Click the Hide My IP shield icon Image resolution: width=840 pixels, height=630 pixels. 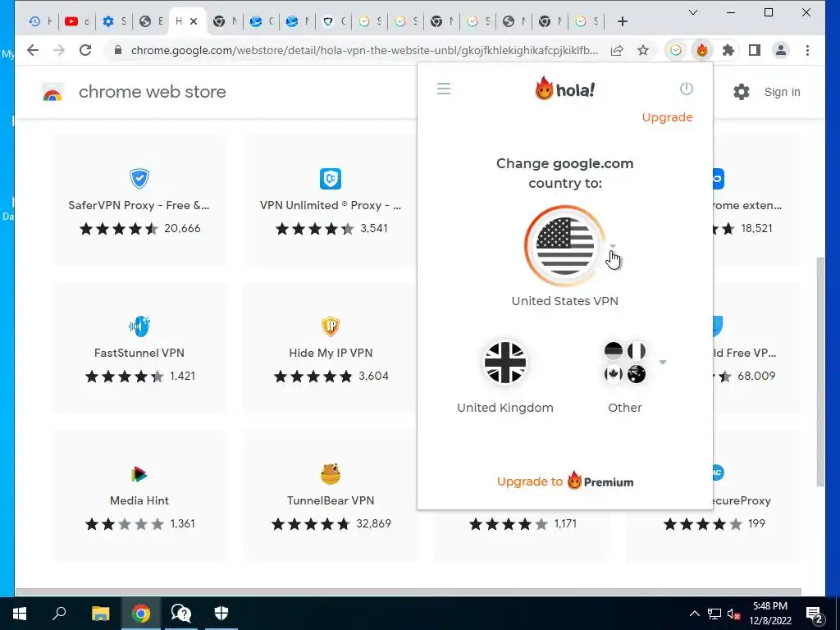coord(331,326)
